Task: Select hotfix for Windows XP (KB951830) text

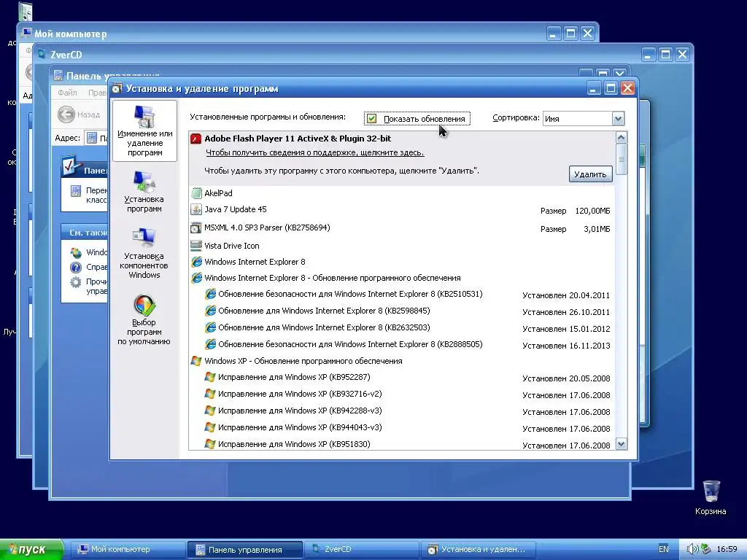Action: [x=294, y=444]
